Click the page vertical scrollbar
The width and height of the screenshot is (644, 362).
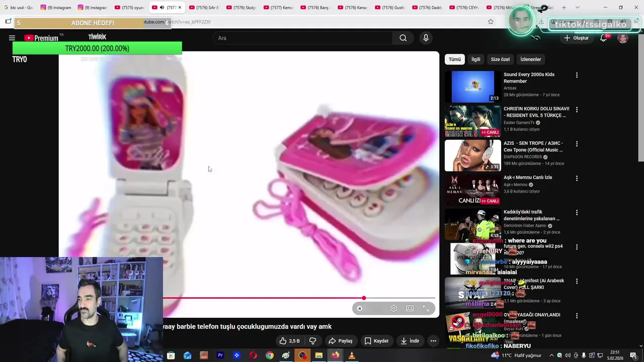(640, 99)
